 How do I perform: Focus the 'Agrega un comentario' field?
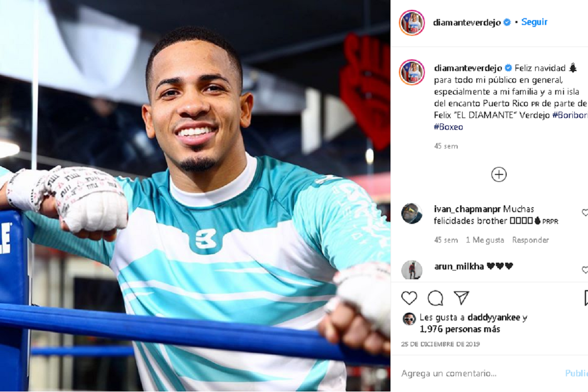pyautogui.click(x=480, y=373)
